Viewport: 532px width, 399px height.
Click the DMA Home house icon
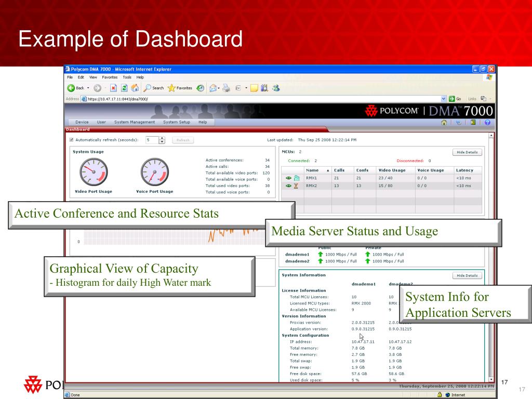click(444, 123)
